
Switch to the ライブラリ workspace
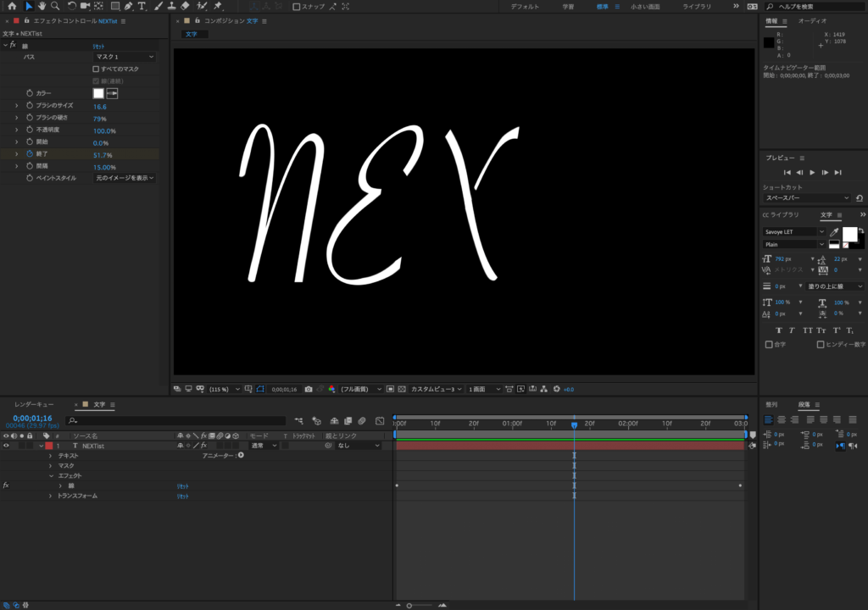point(697,7)
